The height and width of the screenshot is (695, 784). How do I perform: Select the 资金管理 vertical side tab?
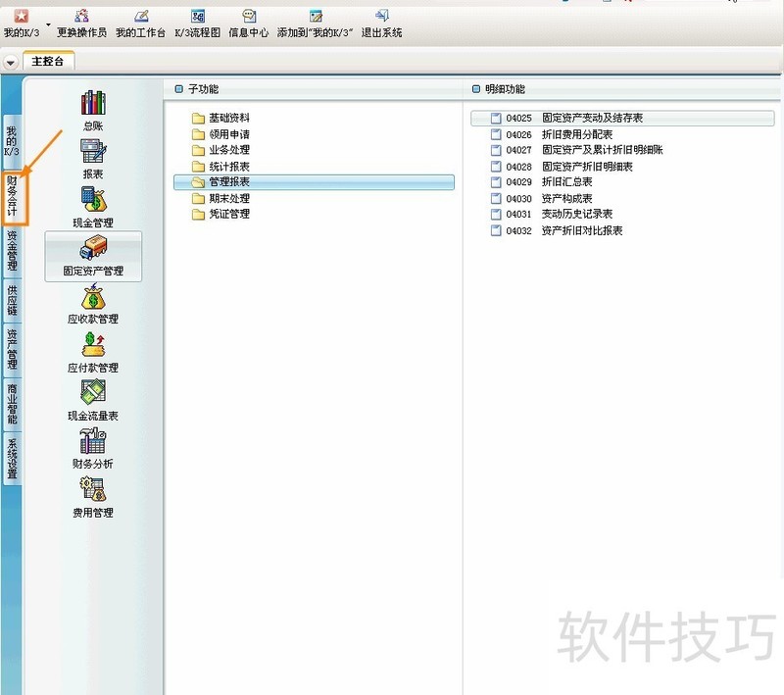pyautogui.click(x=12, y=250)
